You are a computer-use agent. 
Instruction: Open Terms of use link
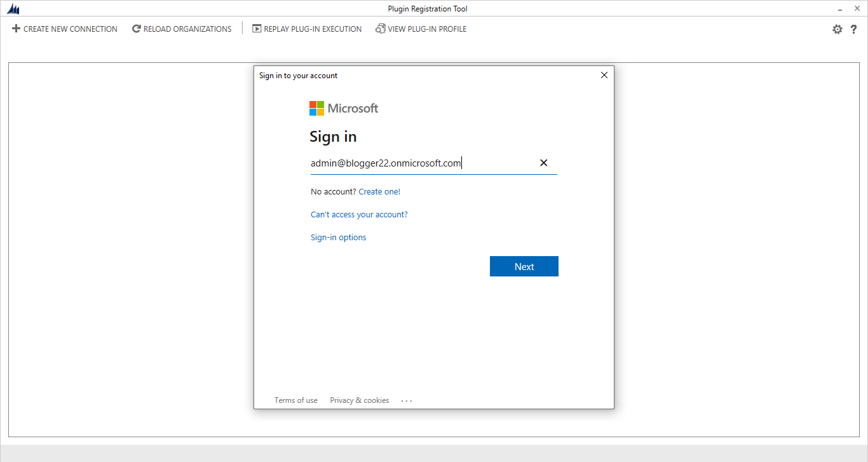point(296,400)
